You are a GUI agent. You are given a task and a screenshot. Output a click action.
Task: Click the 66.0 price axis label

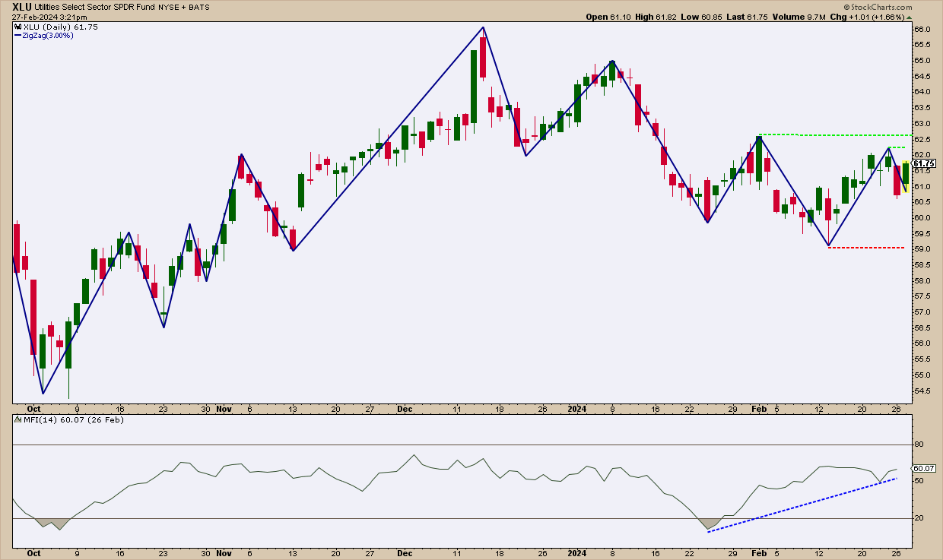pos(921,29)
